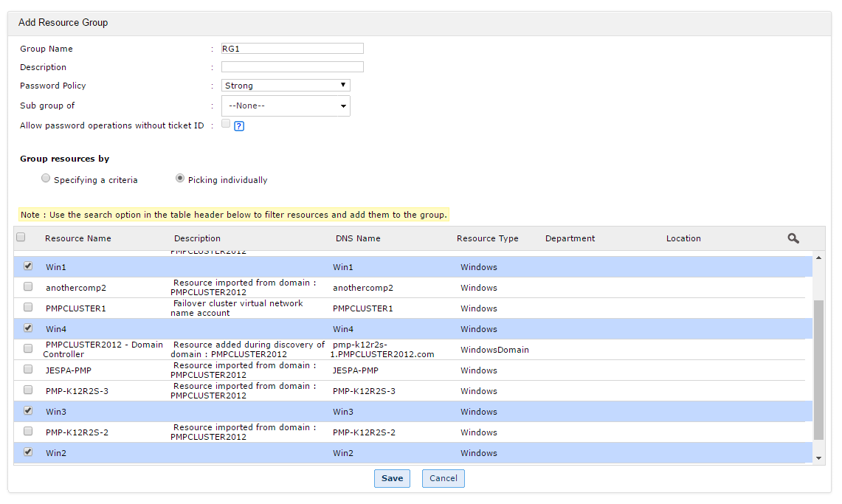This screenshot has height=504, width=842.
Task: Check the anothercomp2 resource checkbox
Action: pyautogui.click(x=28, y=286)
